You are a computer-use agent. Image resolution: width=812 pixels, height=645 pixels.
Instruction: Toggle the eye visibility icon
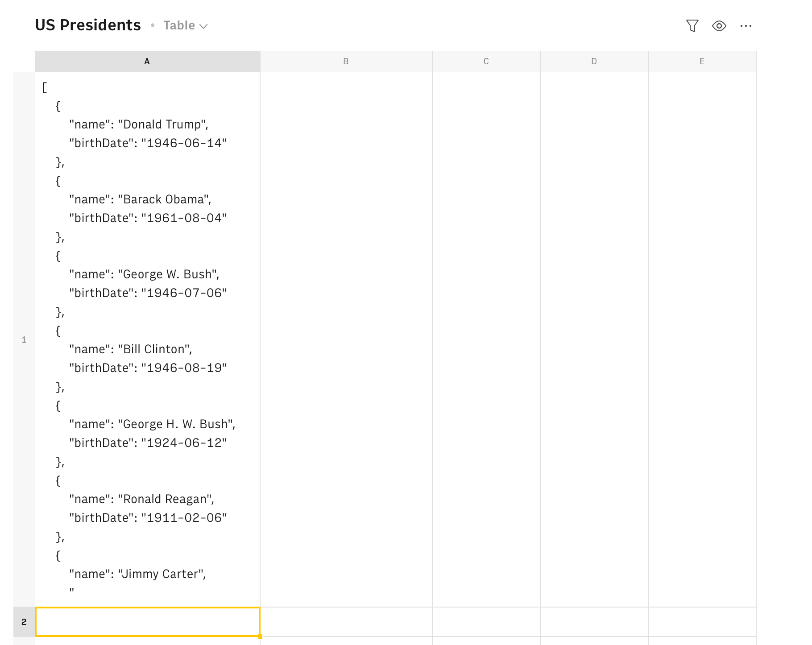[719, 26]
